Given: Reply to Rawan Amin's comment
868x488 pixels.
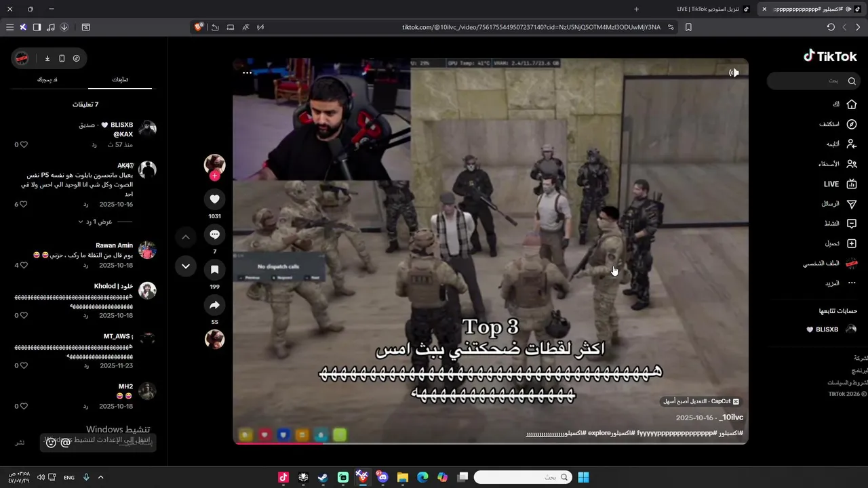Looking at the screenshot, I should tap(86, 265).
